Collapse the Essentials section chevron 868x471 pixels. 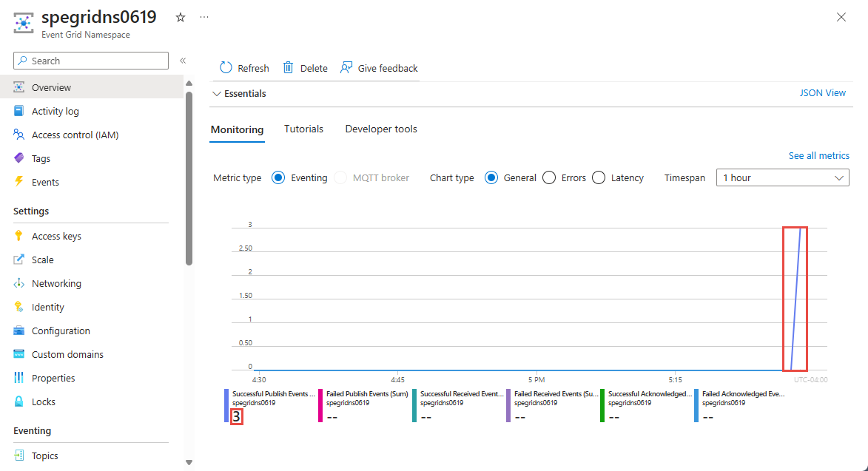(217, 93)
